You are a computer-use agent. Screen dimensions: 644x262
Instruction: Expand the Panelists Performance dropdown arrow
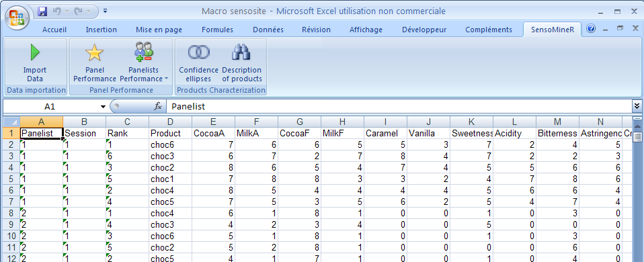tap(166, 79)
